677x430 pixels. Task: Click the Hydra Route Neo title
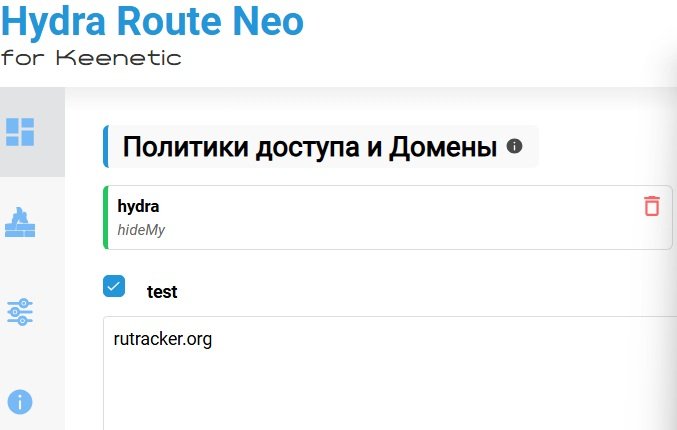(152, 22)
